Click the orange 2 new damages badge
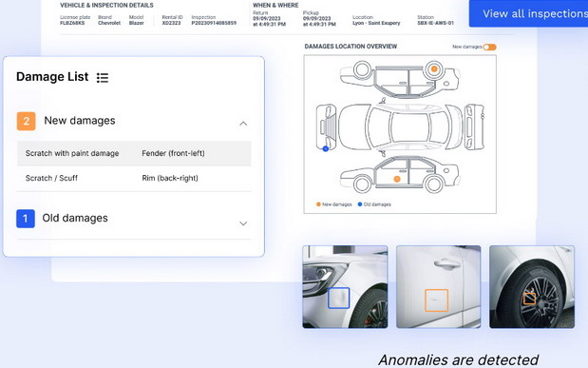This screenshot has width=588, height=368. pyautogui.click(x=27, y=121)
